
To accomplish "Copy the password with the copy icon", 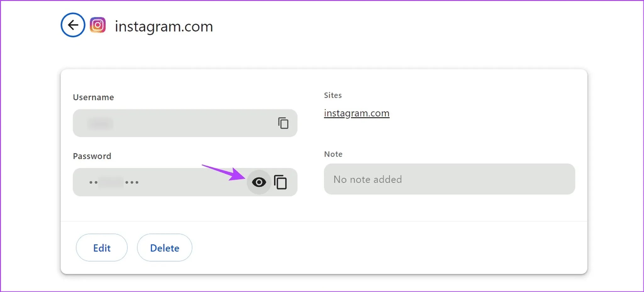I will [280, 182].
